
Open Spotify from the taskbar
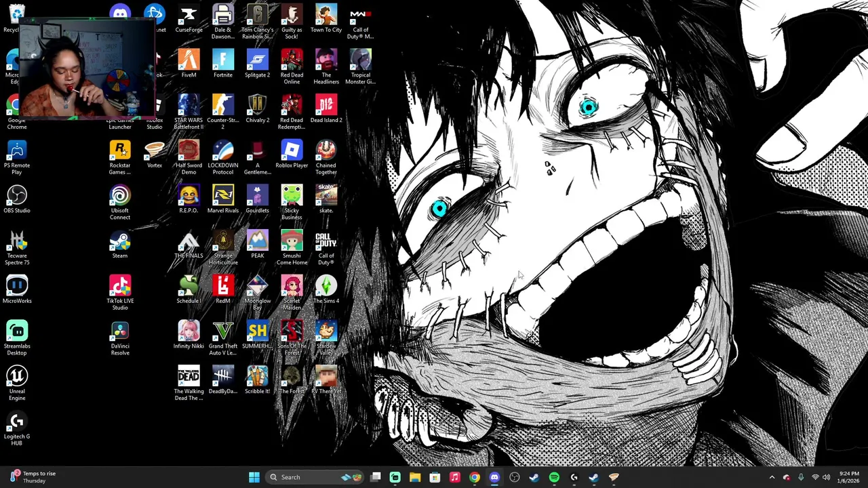coord(554,477)
